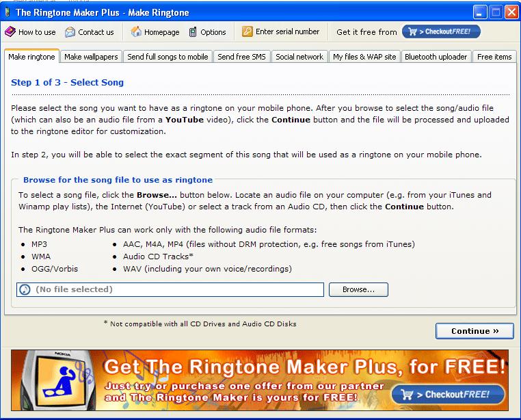Click the Continue » button
This screenshot has height=420, width=521.
click(475, 331)
